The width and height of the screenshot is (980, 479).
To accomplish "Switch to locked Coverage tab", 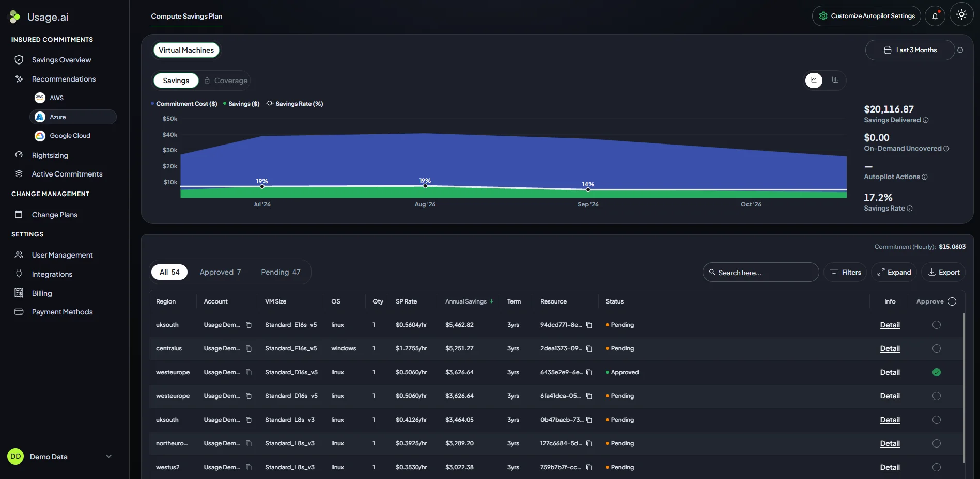I will pos(226,81).
